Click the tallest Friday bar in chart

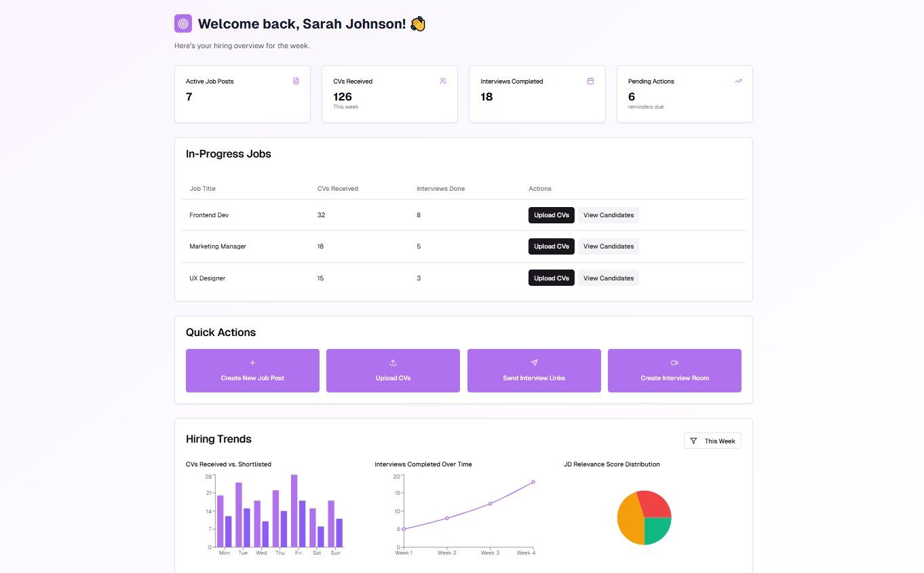(x=294, y=511)
